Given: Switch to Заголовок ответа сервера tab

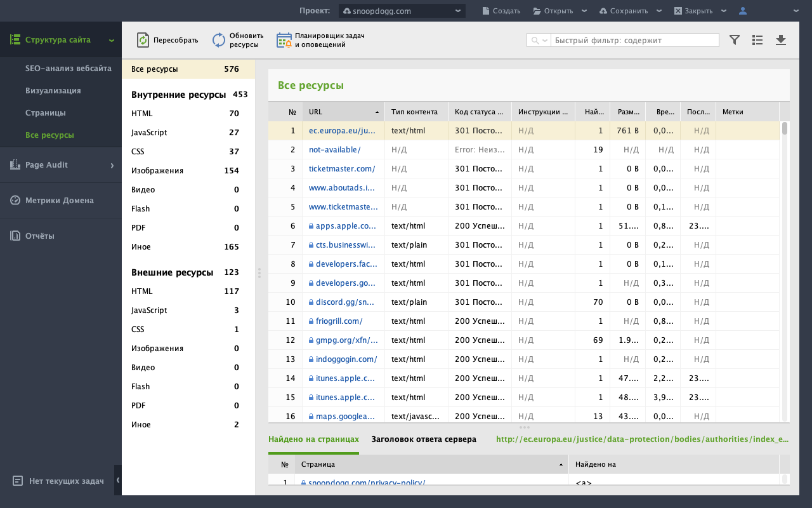Looking at the screenshot, I should click(x=424, y=439).
